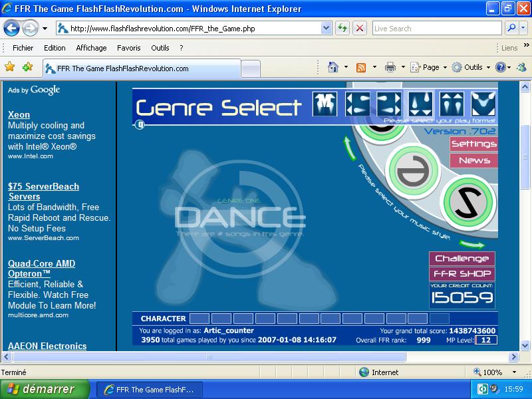The image size is (532, 399).
Task: Select the M play format icon
Action: click(x=325, y=104)
